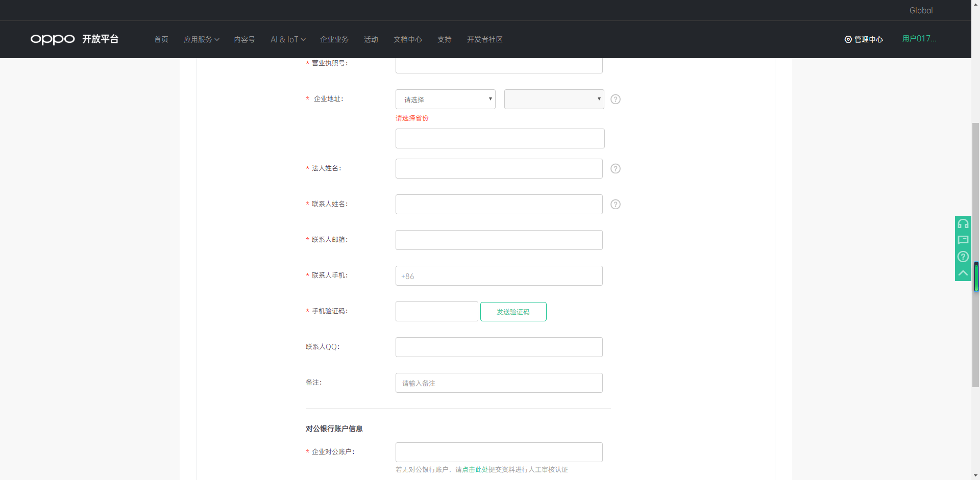Click the 点击此处 manual review link
Viewport: 980px width, 480px height.
pos(475,470)
